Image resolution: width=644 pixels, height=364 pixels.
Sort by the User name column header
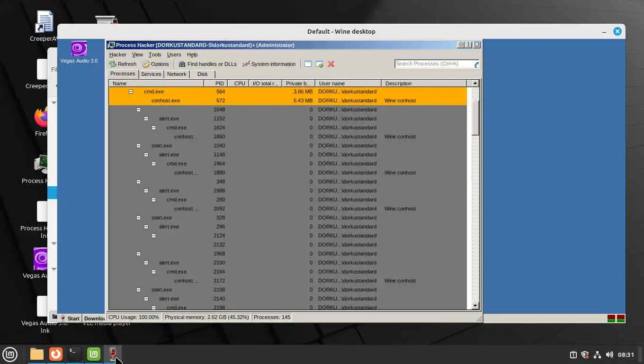348,83
